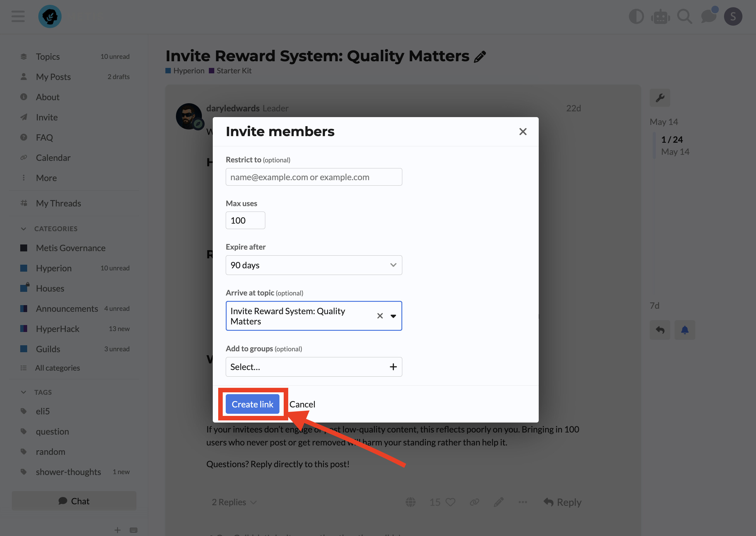Open the Calendar sidebar item
This screenshot has width=756, height=536.
click(53, 158)
